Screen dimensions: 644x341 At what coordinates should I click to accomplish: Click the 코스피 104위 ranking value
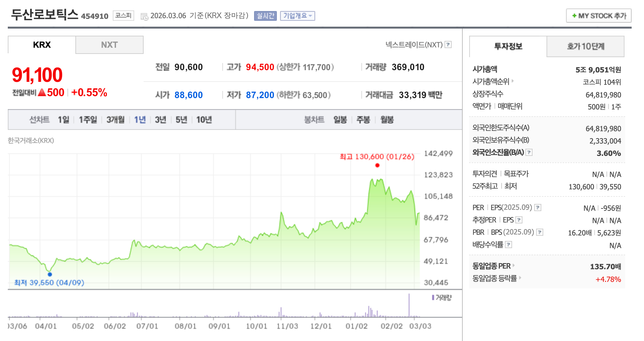click(x=602, y=82)
